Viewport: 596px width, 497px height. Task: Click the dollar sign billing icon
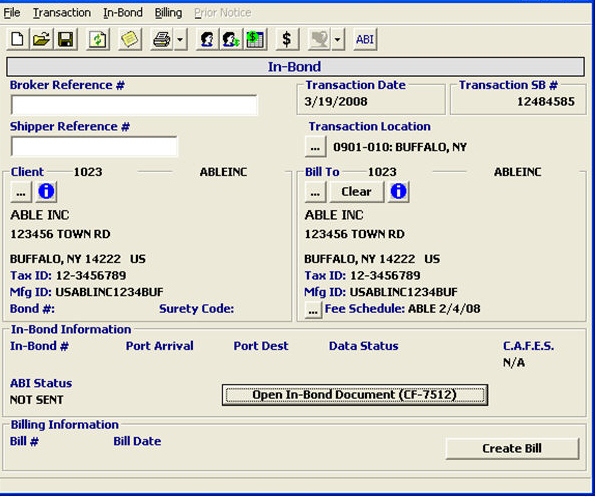[287, 39]
